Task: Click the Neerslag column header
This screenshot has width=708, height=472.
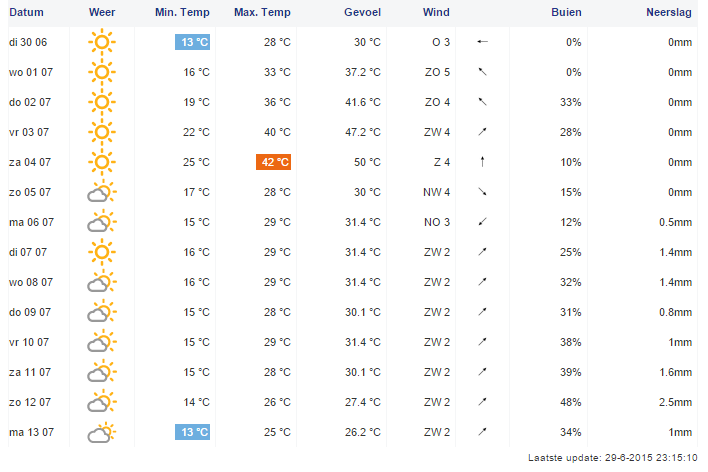Action: [667, 11]
